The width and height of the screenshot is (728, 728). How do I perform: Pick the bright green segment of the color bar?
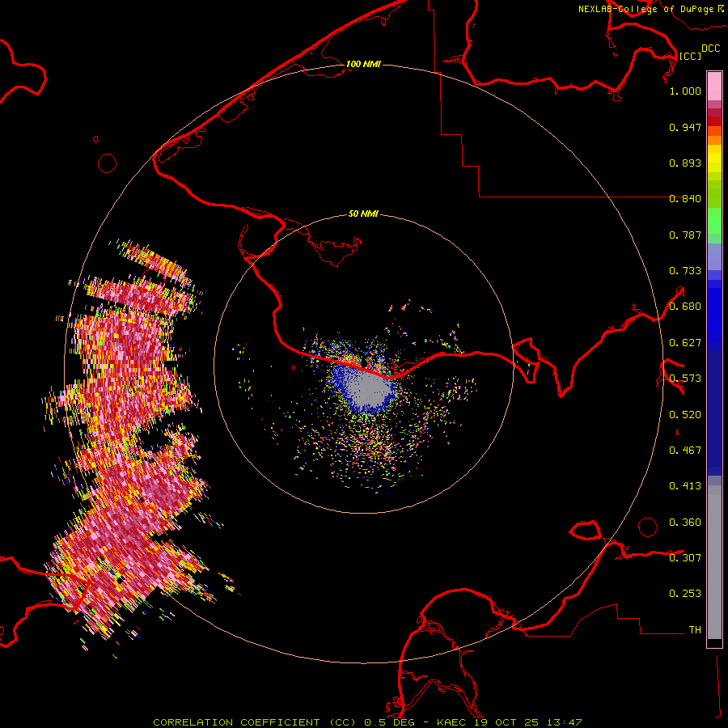[x=714, y=221]
